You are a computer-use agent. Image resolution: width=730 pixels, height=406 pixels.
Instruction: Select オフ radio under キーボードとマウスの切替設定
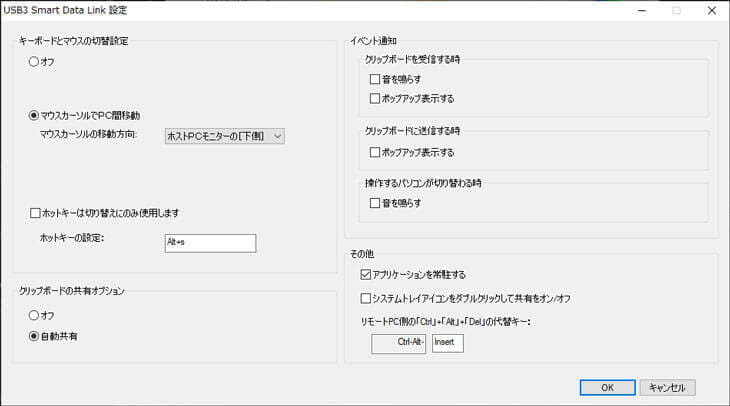click(x=35, y=62)
